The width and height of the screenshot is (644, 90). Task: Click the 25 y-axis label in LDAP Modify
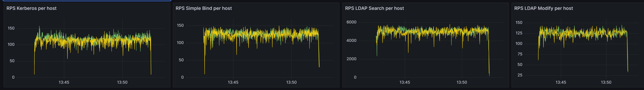pyautogui.click(x=520, y=75)
